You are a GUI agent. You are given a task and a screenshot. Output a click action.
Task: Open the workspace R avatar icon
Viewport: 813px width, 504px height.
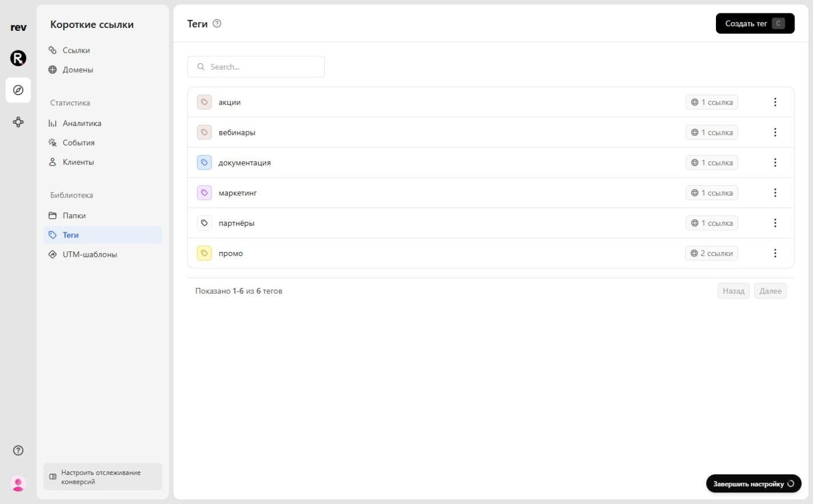tap(18, 58)
